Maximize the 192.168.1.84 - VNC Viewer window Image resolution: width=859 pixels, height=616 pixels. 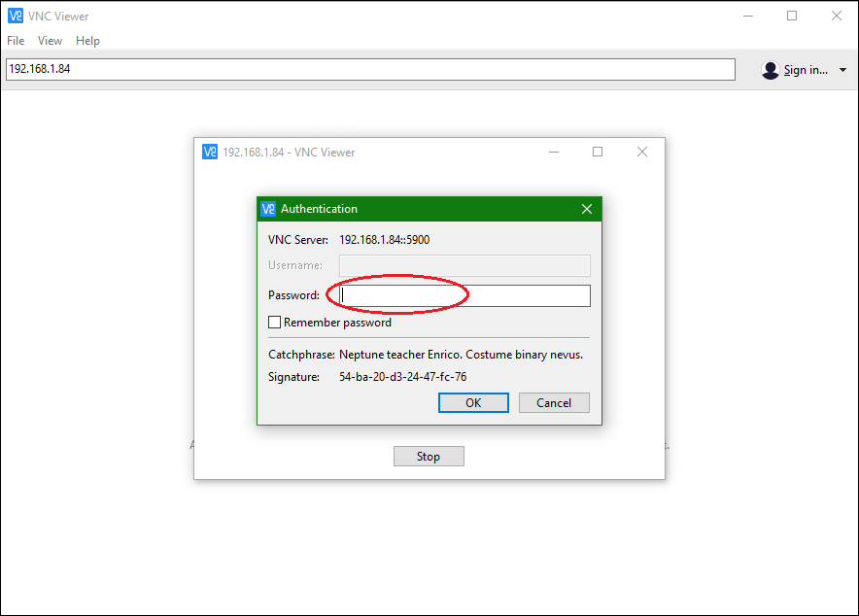[598, 152]
